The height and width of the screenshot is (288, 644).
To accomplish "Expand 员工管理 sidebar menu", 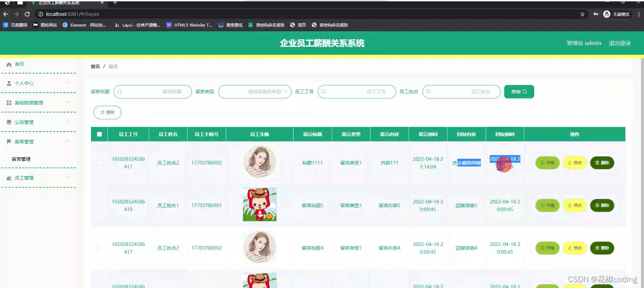I will pos(38,178).
